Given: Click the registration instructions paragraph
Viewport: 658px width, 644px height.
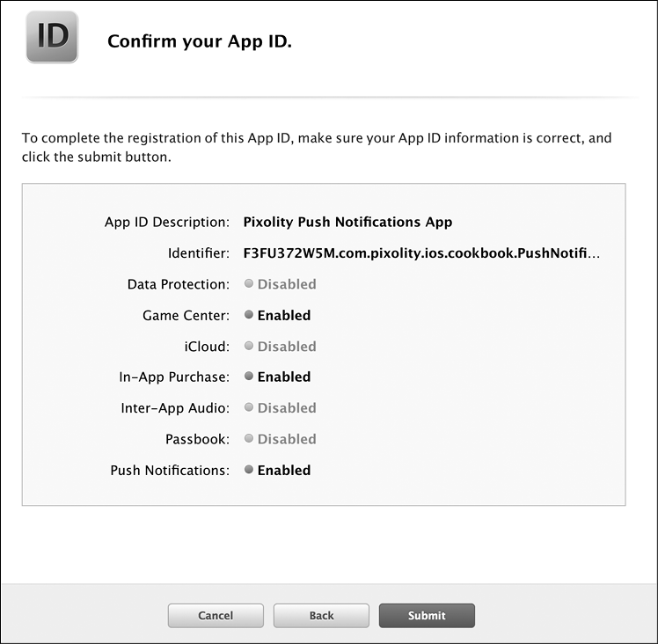Looking at the screenshot, I should point(317,148).
